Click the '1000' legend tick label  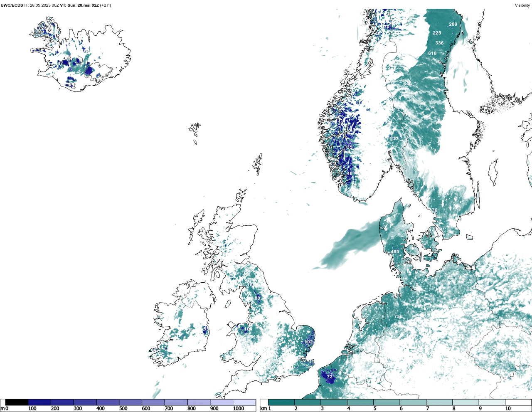tap(239, 409)
